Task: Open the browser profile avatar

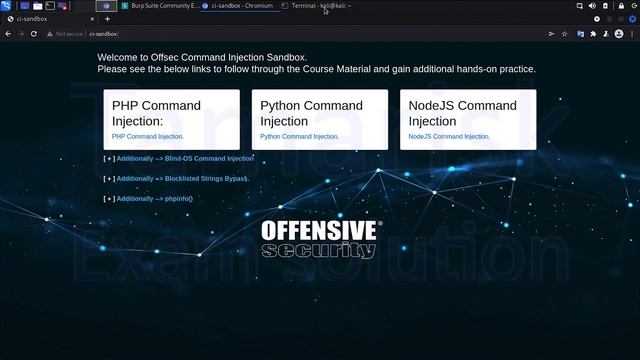Action: 619,34
